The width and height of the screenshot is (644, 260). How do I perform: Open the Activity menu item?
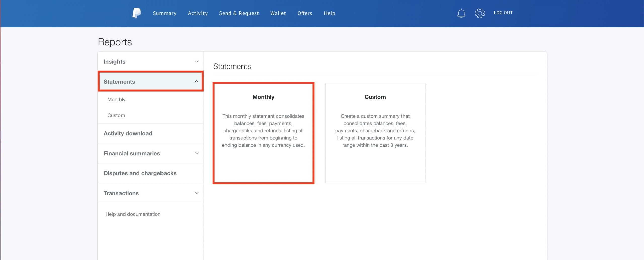pyautogui.click(x=198, y=13)
